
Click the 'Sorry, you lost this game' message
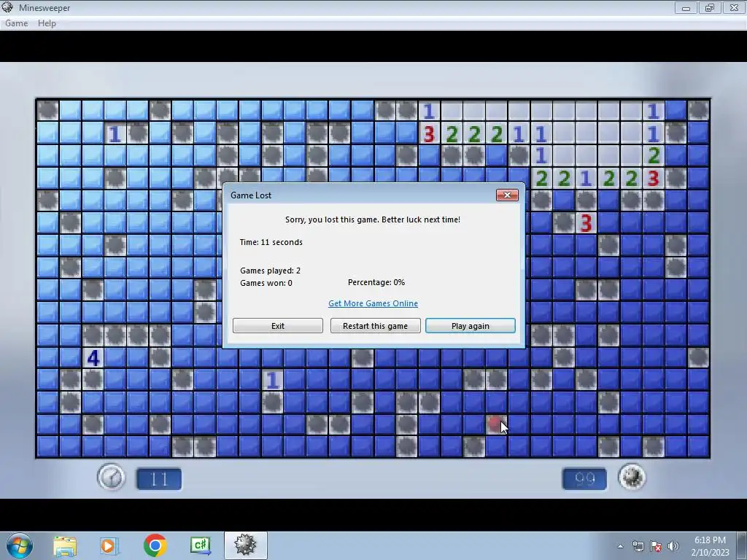click(373, 219)
